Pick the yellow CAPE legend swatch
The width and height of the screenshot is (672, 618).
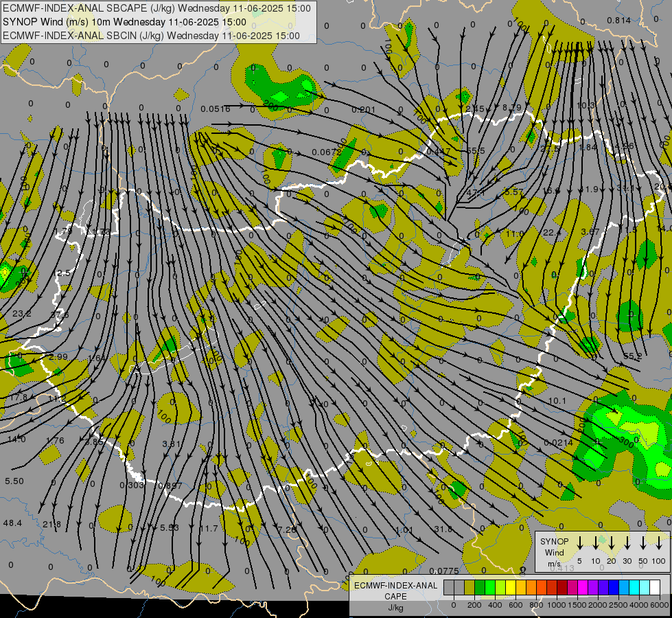[511, 587]
